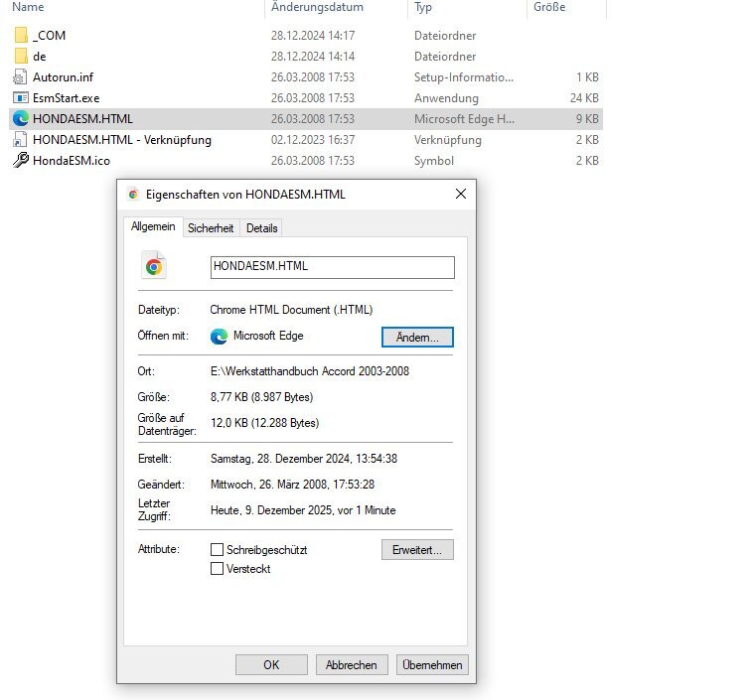Switch to the Sicherheit tab

click(x=211, y=228)
